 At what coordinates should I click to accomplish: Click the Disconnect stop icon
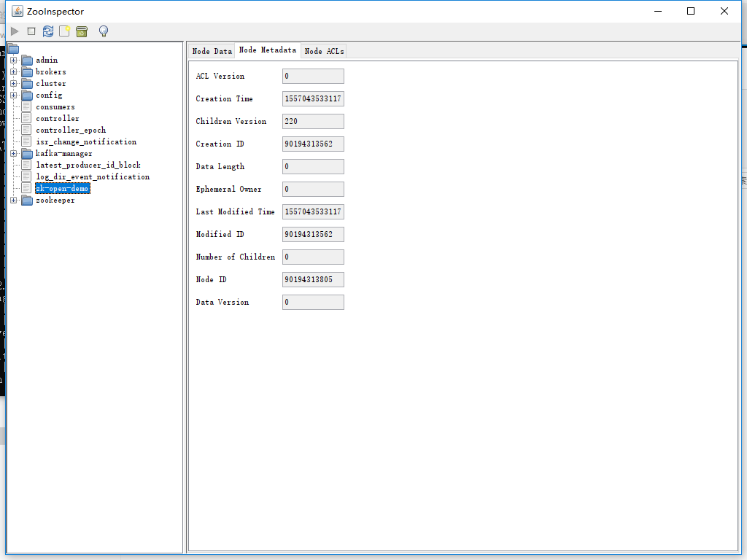point(31,31)
